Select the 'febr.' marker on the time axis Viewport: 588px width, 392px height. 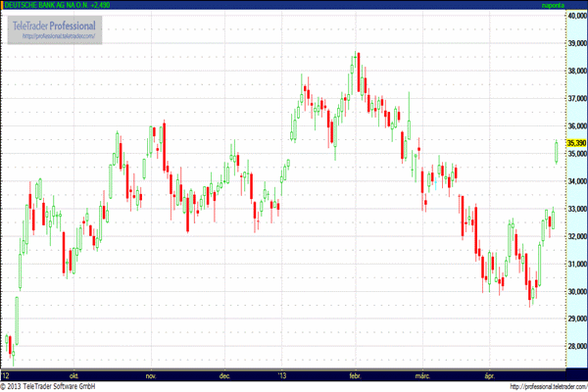[358, 375]
